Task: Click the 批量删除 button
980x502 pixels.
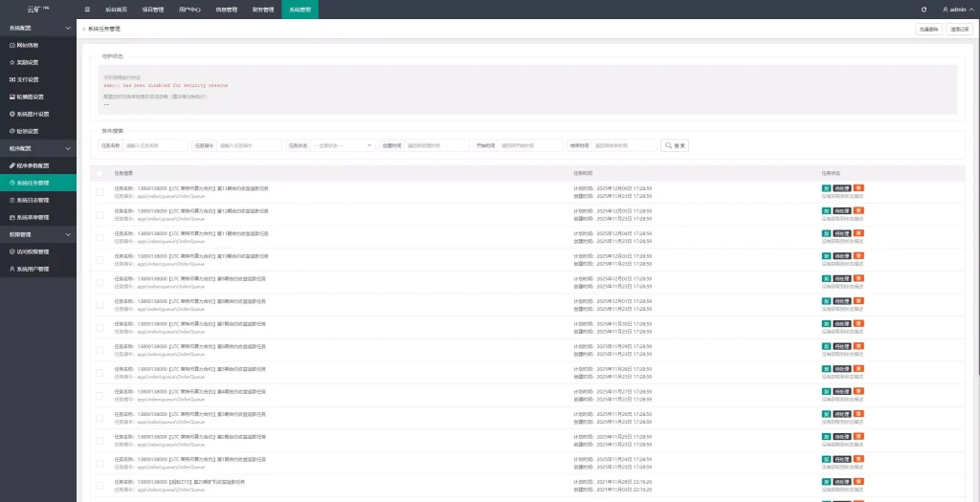Action: [x=928, y=30]
